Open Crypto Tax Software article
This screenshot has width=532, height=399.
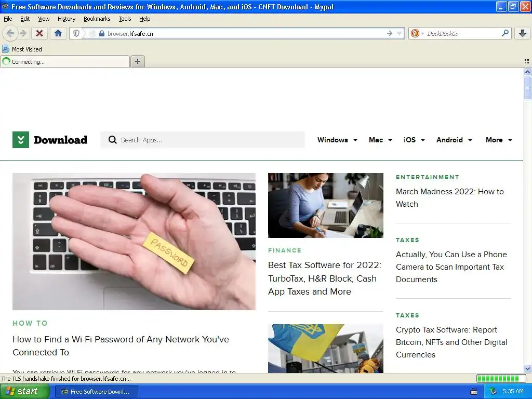coord(451,342)
